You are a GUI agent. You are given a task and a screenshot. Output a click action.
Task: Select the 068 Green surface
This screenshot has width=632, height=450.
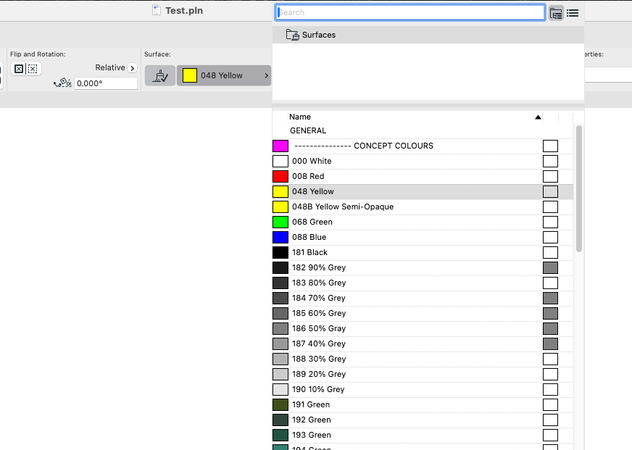point(423,222)
